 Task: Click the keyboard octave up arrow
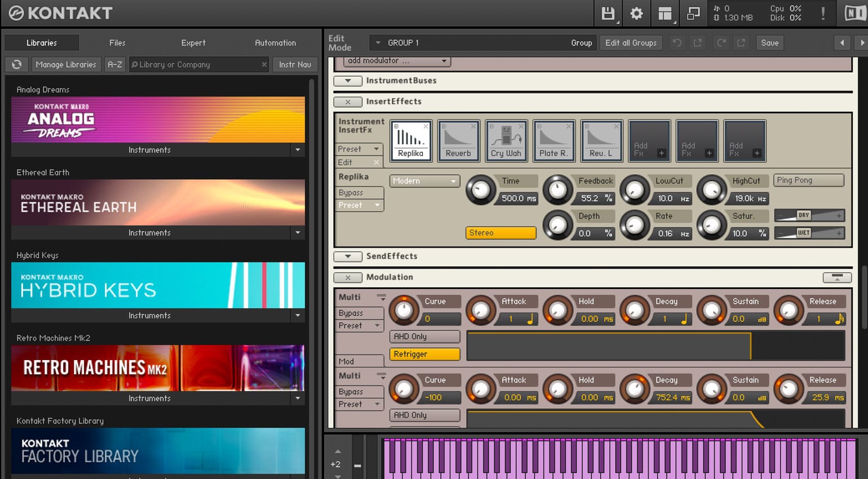tap(338, 451)
